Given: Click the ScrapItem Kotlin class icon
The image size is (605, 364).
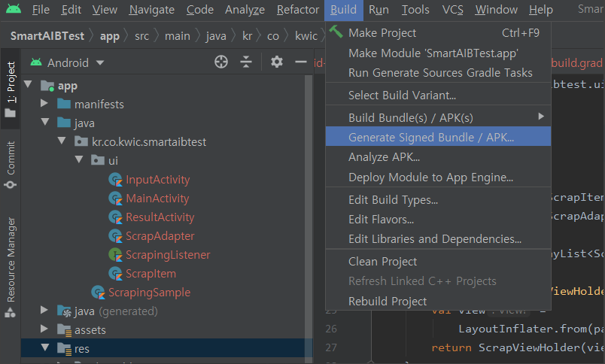Looking at the screenshot, I should [x=115, y=274].
